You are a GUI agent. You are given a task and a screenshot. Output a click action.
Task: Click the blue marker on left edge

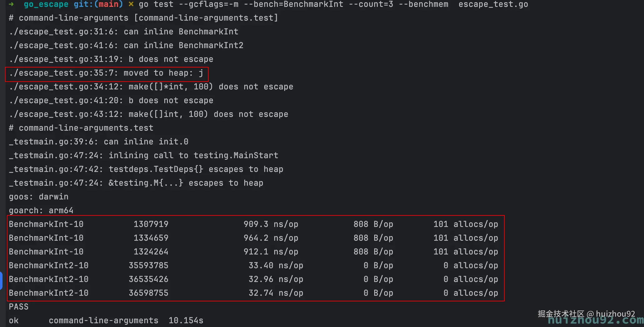1,280
